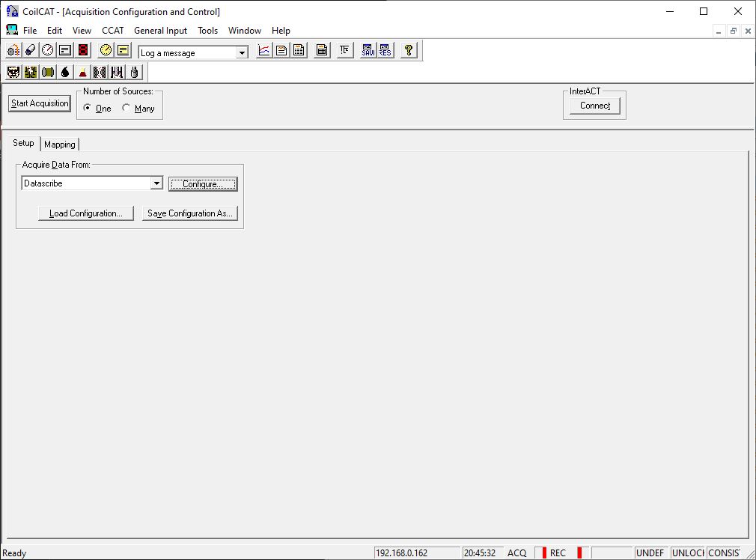Switch to the Mapping tab
The height and width of the screenshot is (560, 756).
click(x=60, y=144)
